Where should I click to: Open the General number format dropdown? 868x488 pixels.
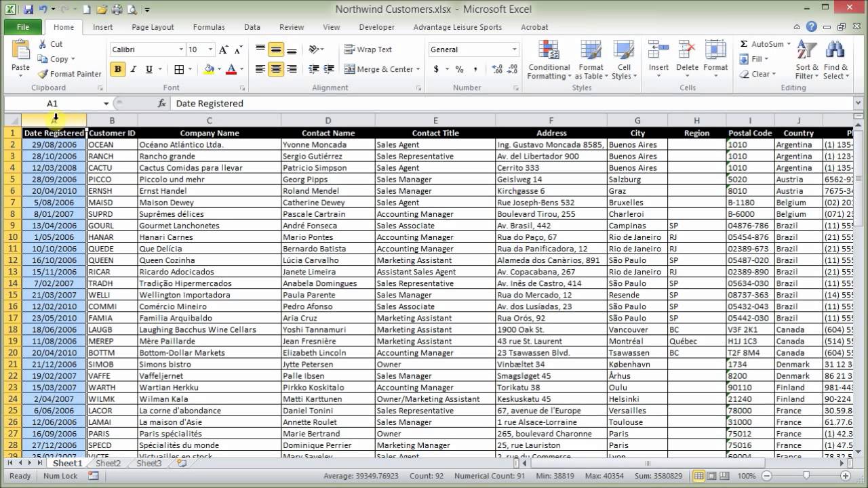pos(515,49)
